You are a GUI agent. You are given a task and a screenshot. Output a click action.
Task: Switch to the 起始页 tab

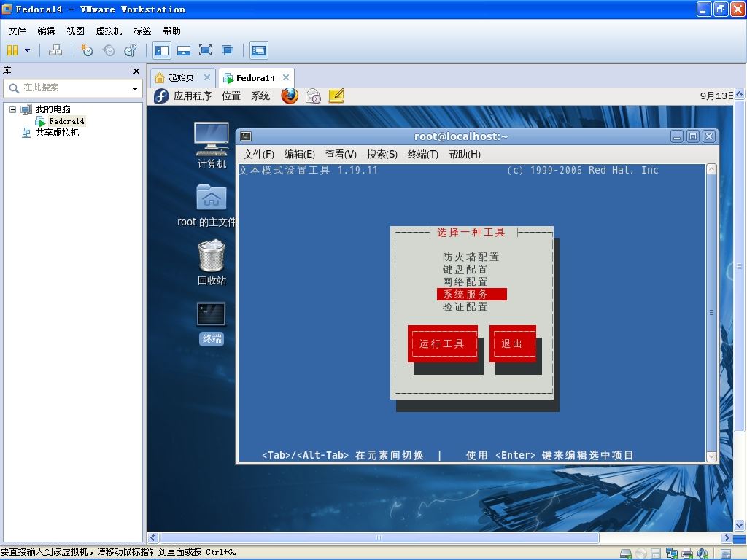(x=181, y=77)
